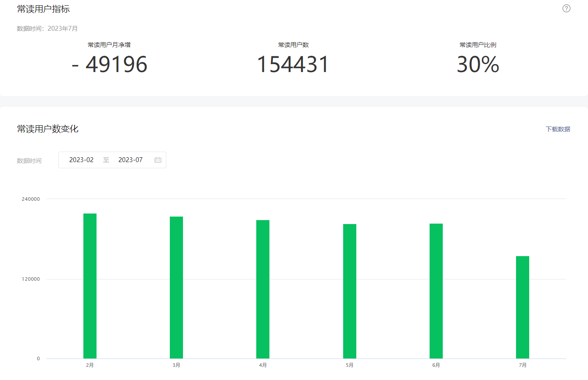
Task: Click the green bar for 6月
Action: pyautogui.click(x=436, y=291)
